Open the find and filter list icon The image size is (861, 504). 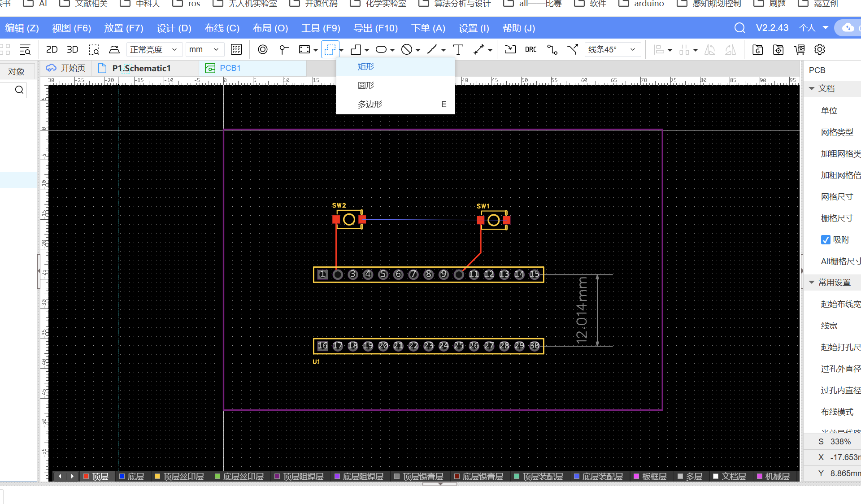click(x=25, y=49)
